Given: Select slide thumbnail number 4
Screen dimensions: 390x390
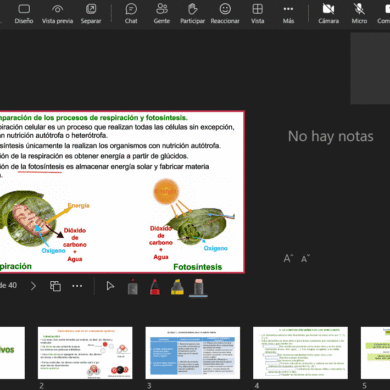Looking at the screenshot, I should (x=300, y=353).
